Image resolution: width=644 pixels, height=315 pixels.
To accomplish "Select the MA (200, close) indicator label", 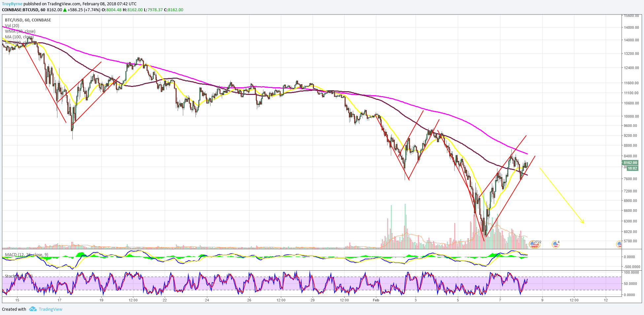I will coord(19,43).
